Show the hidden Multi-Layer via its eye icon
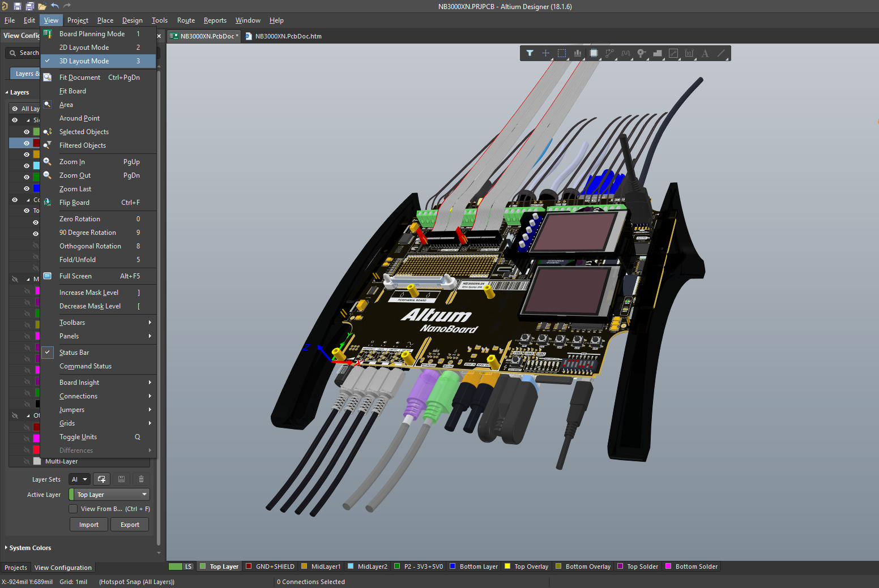 26,461
